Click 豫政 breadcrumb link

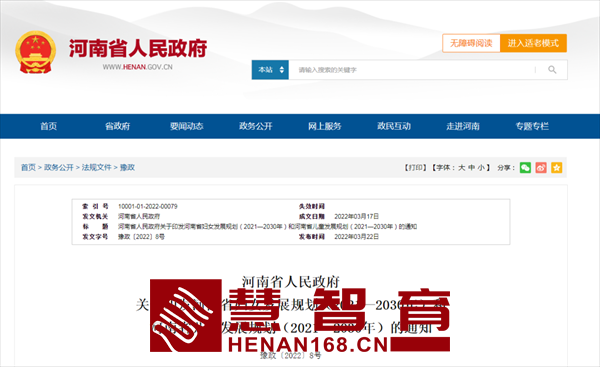[x=127, y=168]
